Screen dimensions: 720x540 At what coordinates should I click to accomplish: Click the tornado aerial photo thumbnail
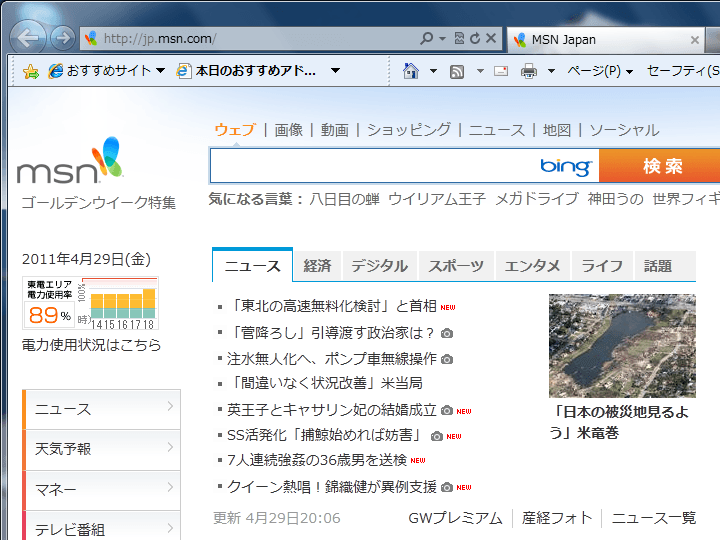pyautogui.click(x=622, y=346)
